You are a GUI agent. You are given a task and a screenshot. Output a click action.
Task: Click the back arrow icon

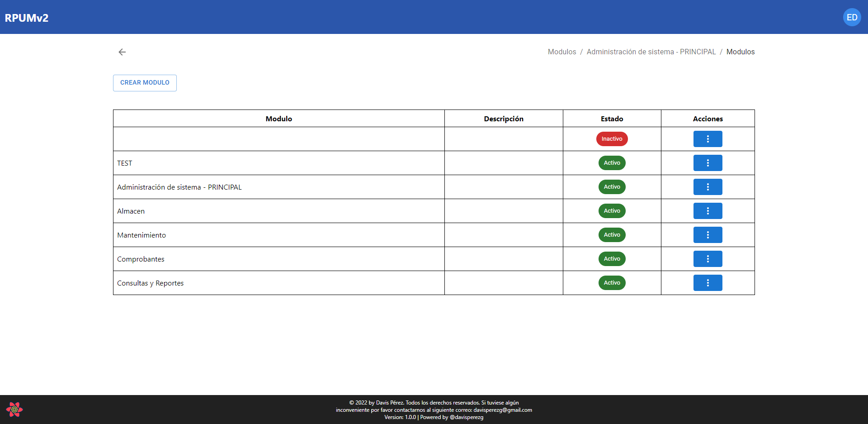(x=122, y=52)
